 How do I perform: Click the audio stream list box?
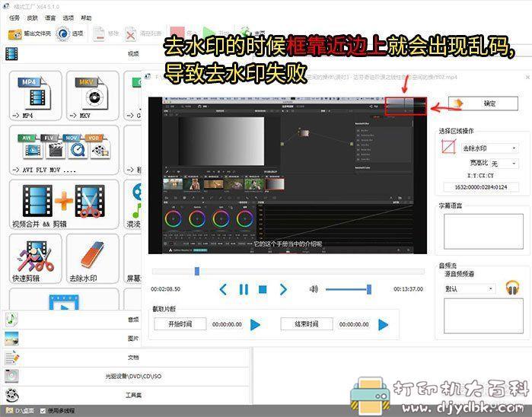click(x=483, y=317)
